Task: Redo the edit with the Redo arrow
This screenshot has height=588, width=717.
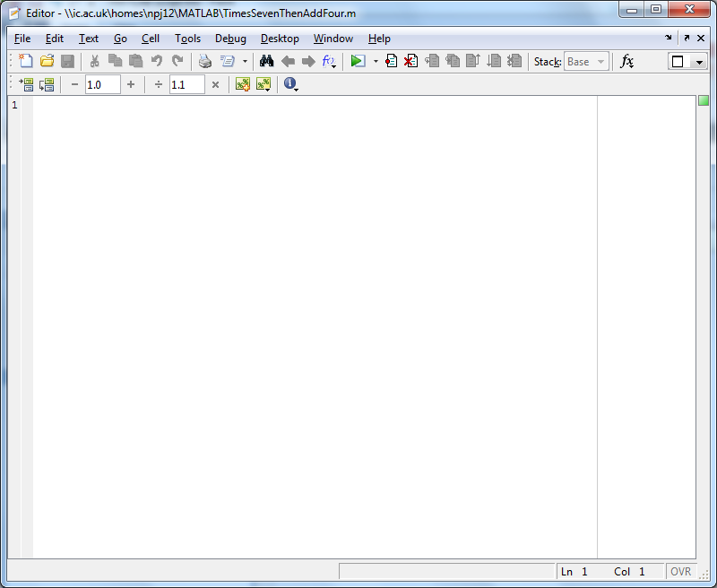Action: pos(177,61)
